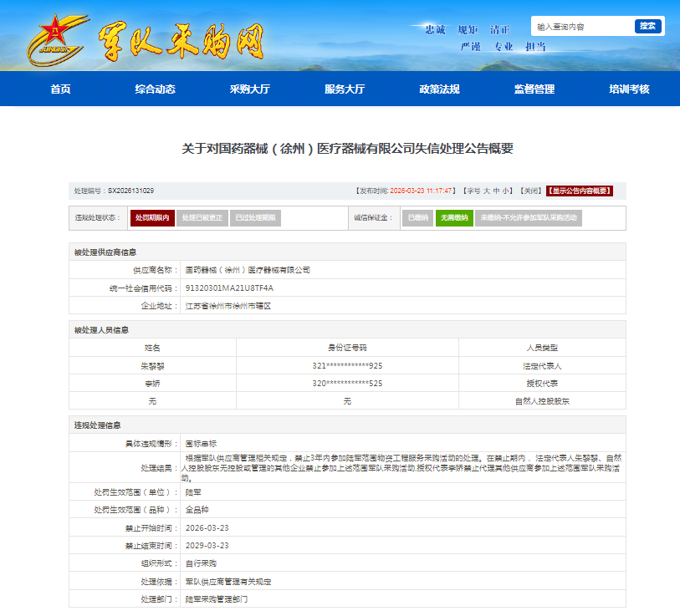
Task: Set font size to 小
Action: [507, 191]
